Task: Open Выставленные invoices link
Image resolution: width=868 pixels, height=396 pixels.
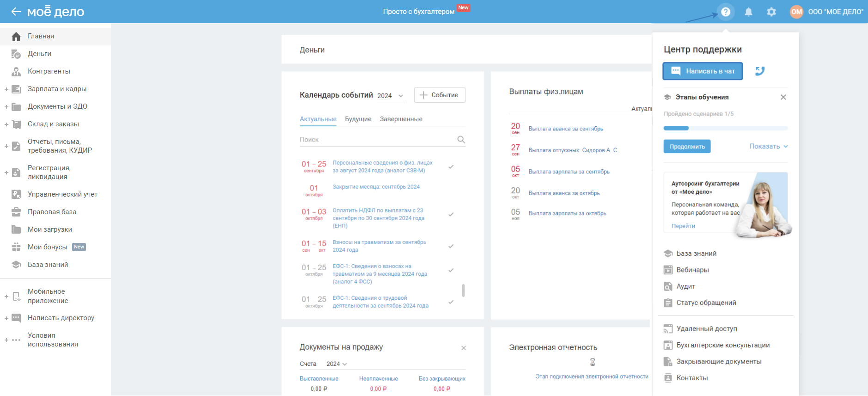Action: (x=319, y=378)
